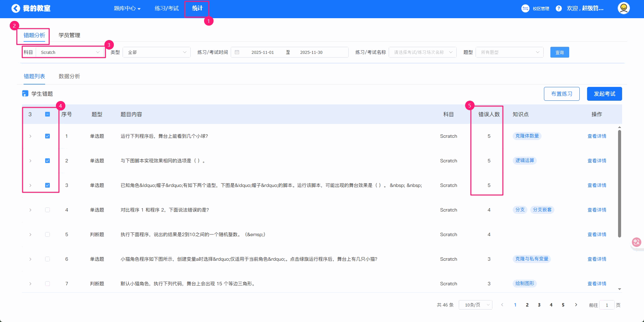Click the calendar icon in date range
This screenshot has height=322, width=644.
coord(237,52)
